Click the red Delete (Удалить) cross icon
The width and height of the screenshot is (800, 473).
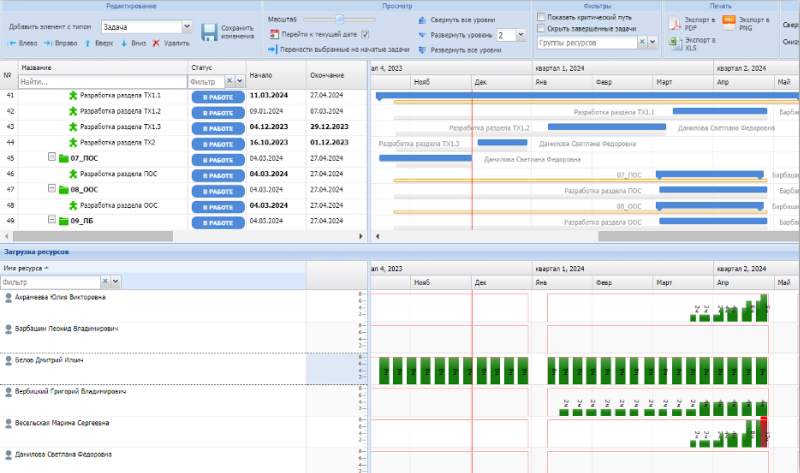(x=155, y=43)
